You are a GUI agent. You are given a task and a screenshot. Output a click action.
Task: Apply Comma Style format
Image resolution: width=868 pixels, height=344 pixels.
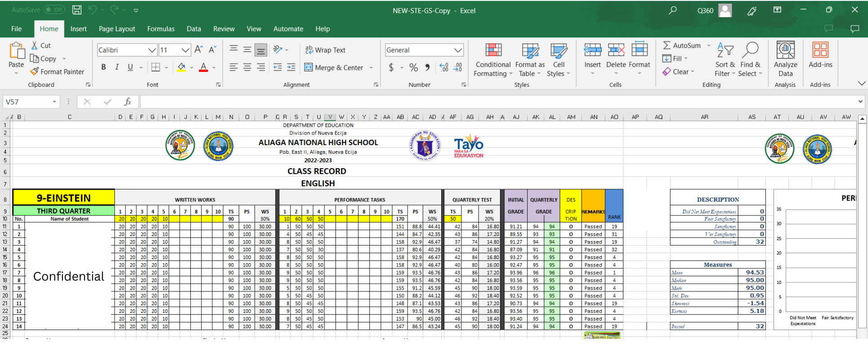(x=427, y=67)
